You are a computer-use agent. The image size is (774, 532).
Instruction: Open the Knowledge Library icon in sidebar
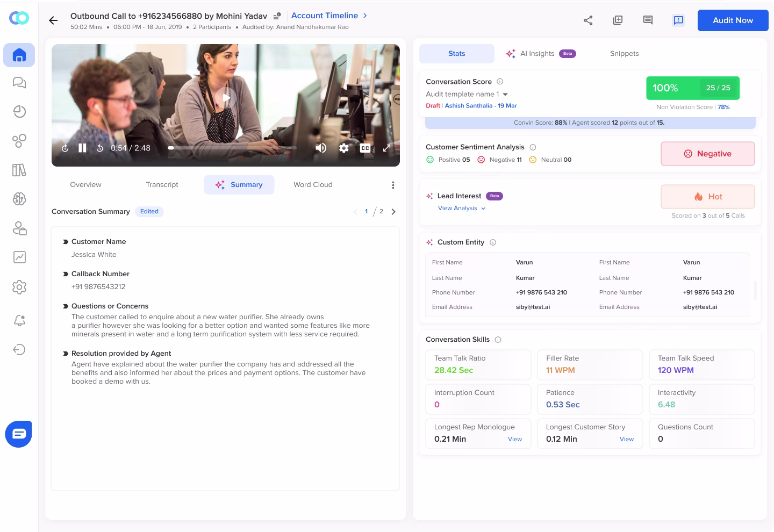point(19,170)
